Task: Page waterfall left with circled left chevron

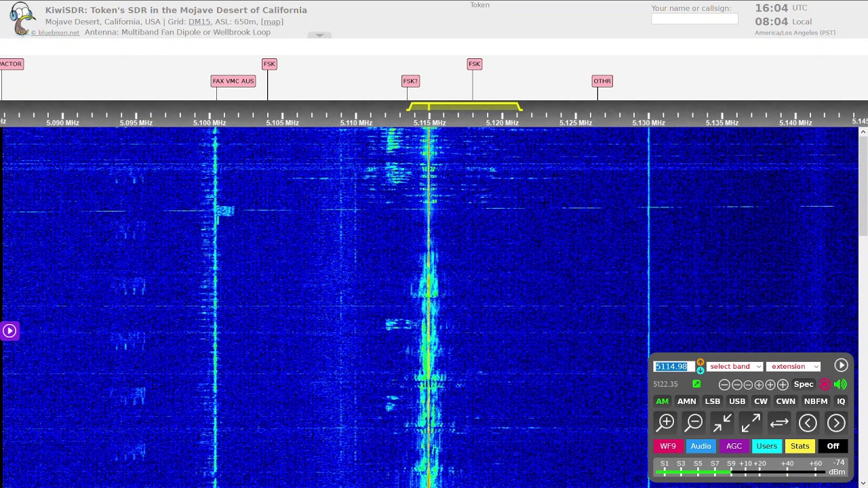Action: point(808,423)
